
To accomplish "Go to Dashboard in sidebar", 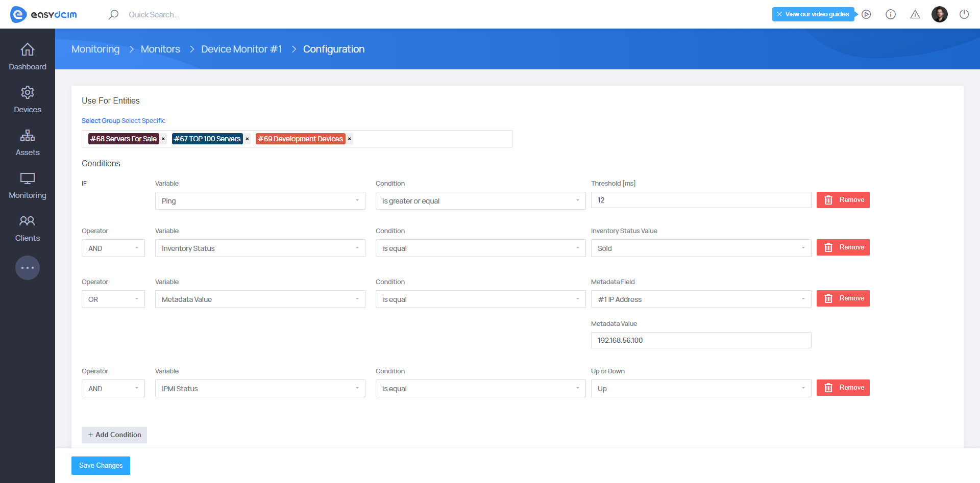I will 28,57.
